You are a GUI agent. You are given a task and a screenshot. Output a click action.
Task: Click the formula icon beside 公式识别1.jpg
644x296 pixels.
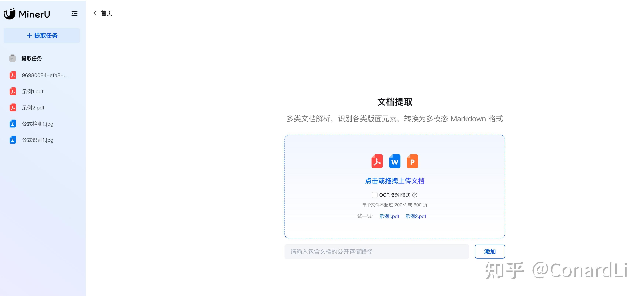[12, 140]
